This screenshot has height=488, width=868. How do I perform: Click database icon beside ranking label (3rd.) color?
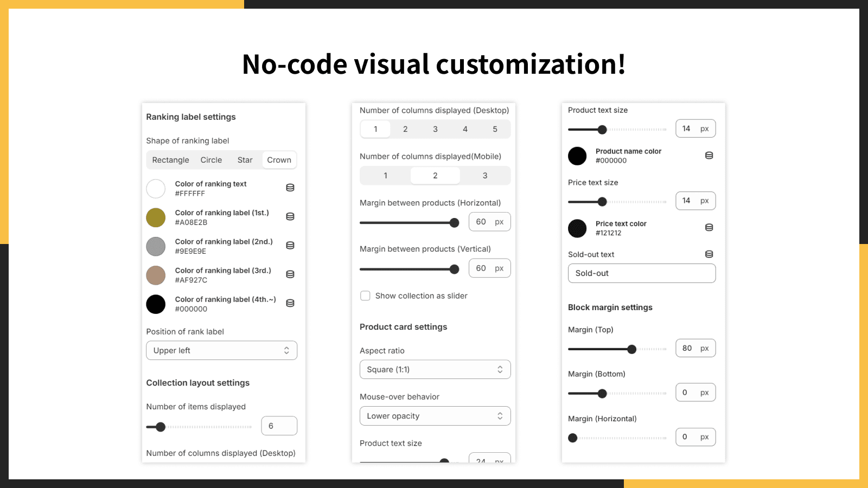pyautogui.click(x=290, y=274)
